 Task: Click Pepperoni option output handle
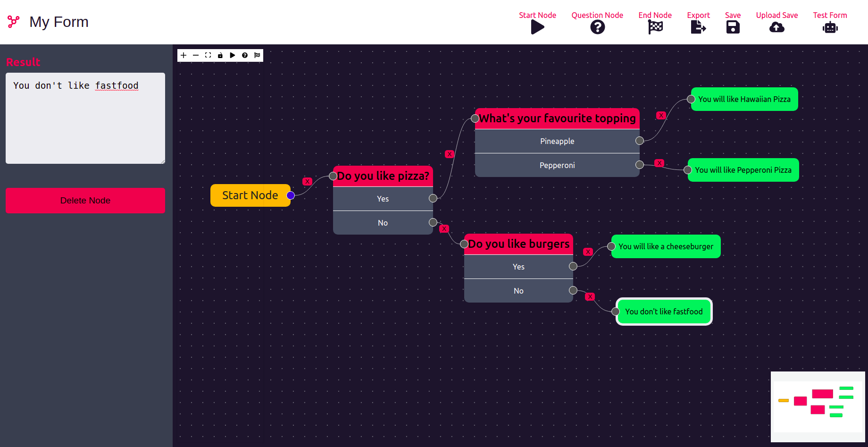tap(640, 165)
